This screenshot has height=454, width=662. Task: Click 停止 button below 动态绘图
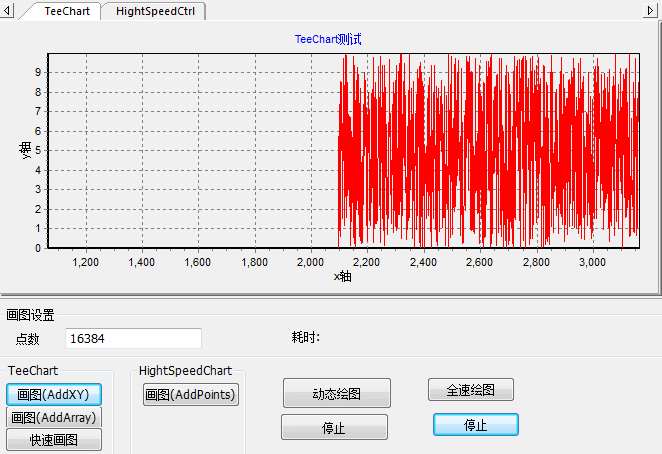334,427
